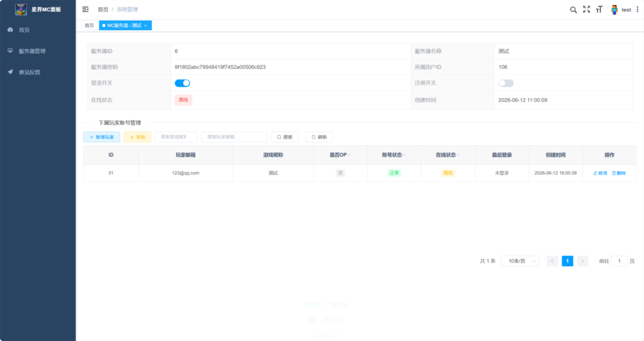Expand the 是否OP column filter

(349, 155)
